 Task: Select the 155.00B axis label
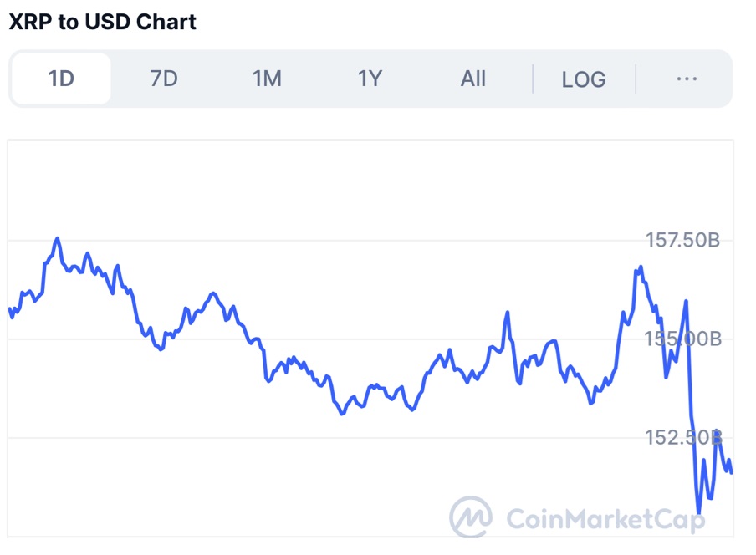click(682, 339)
